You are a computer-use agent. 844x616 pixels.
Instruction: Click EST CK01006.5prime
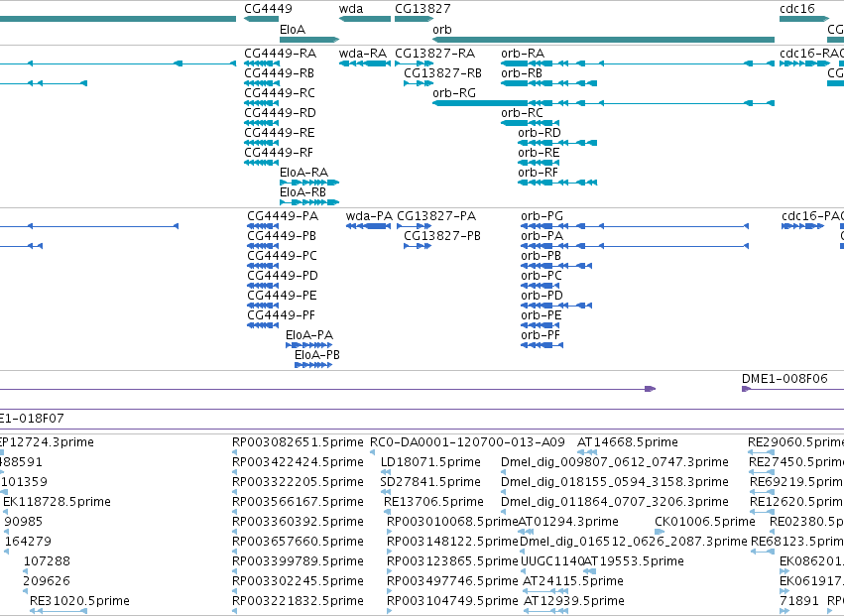(x=705, y=523)
